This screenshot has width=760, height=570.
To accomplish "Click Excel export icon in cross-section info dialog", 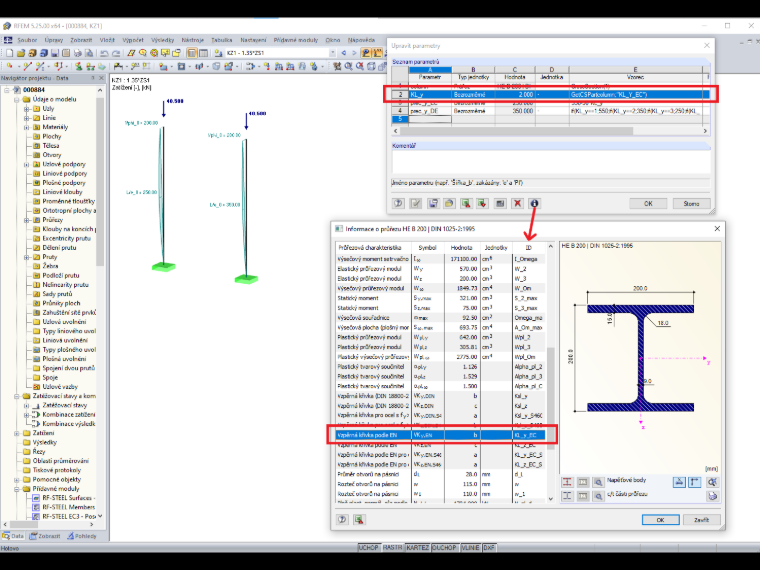I will [359, 520].
